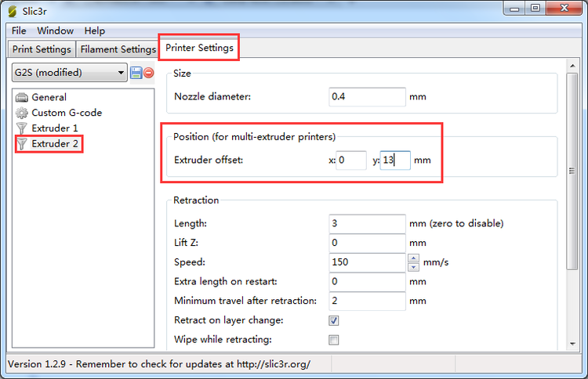Image resolution: width=588 pixels, height=379 pixels.
Task: Select the General printer icon
Action: 22,97
